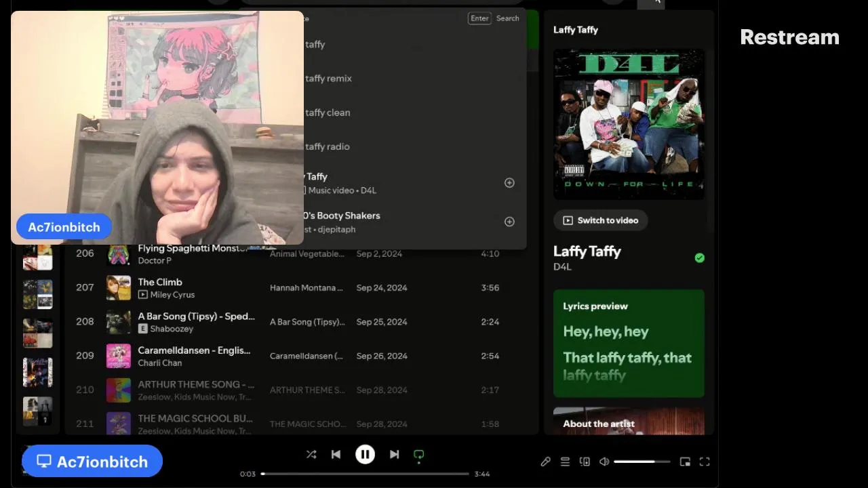Select Caramelldansen track title
This screenshot has height=488, width=868.
[194, 350]
